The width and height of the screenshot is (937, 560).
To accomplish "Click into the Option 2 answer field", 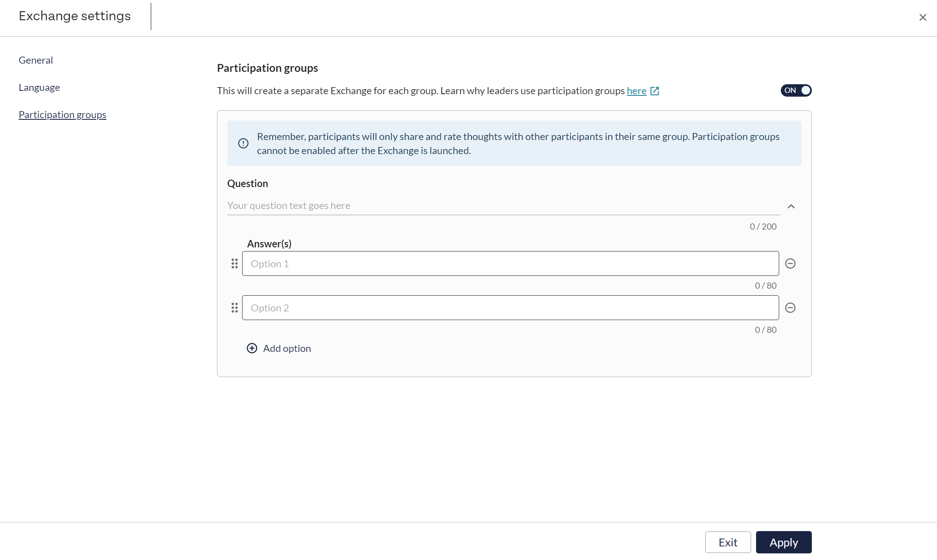I will [x=510, y=308].
